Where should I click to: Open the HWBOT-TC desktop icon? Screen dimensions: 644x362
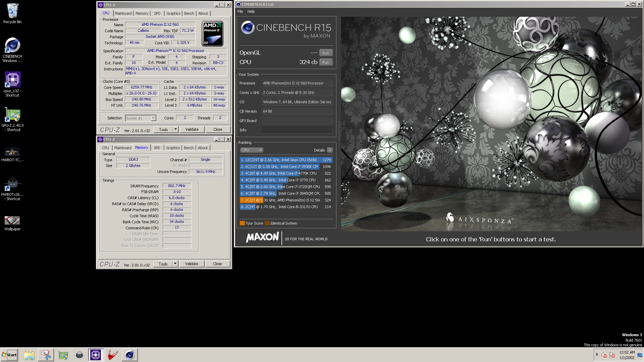[x=12, y=154]
